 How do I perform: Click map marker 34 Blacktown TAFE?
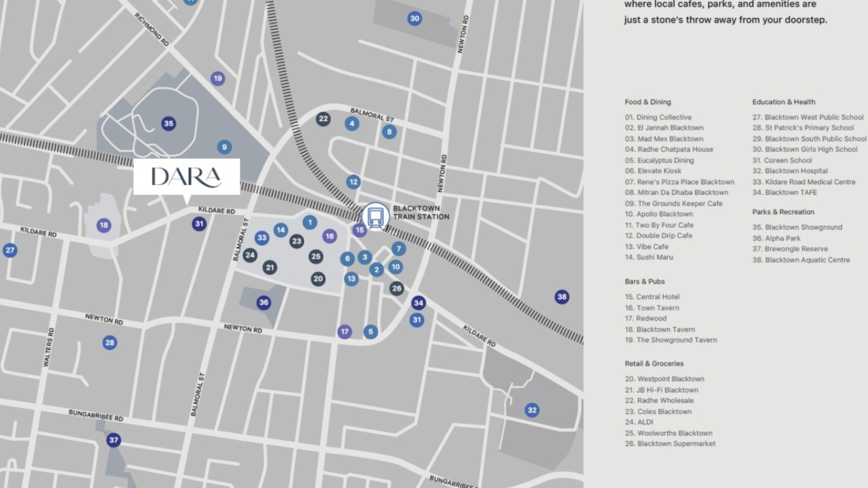(x=419, y=303)
